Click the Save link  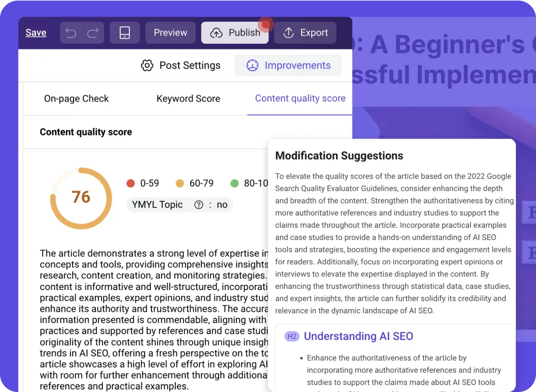click(36, 32)
